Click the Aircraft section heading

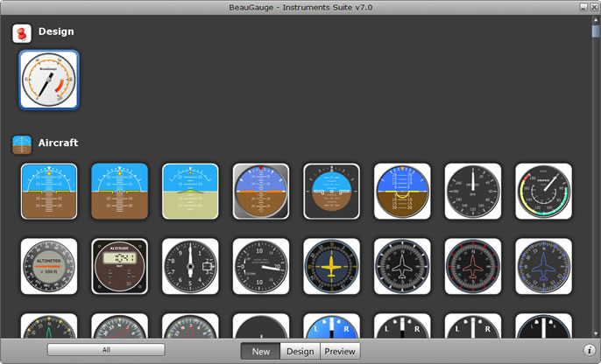[x=58, y=143]
